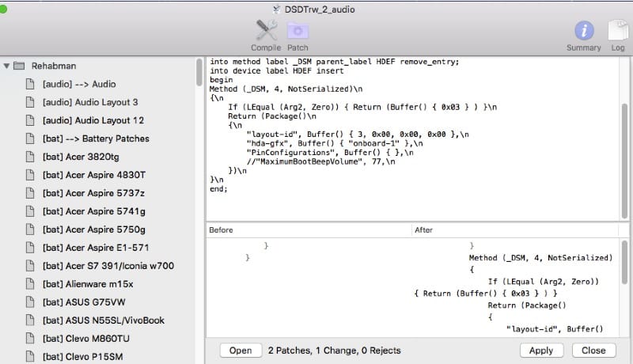
Task: Open the Summary info icon
Action: 584,31
